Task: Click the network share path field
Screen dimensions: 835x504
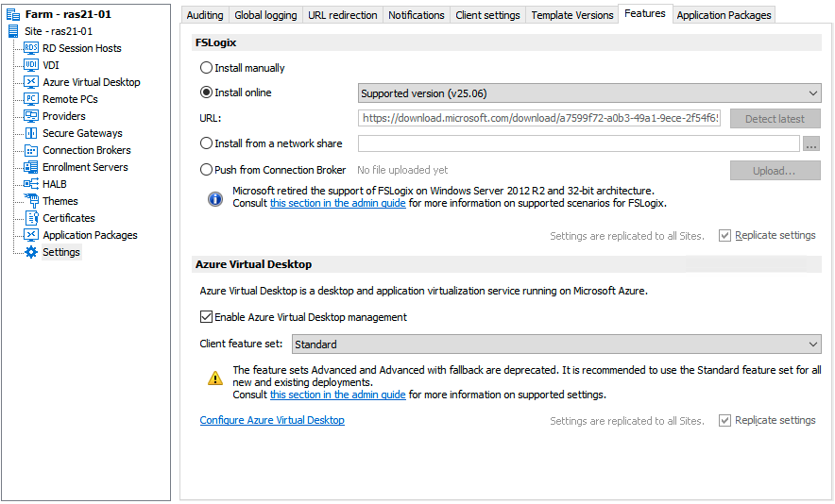Action: click(578, 143)
